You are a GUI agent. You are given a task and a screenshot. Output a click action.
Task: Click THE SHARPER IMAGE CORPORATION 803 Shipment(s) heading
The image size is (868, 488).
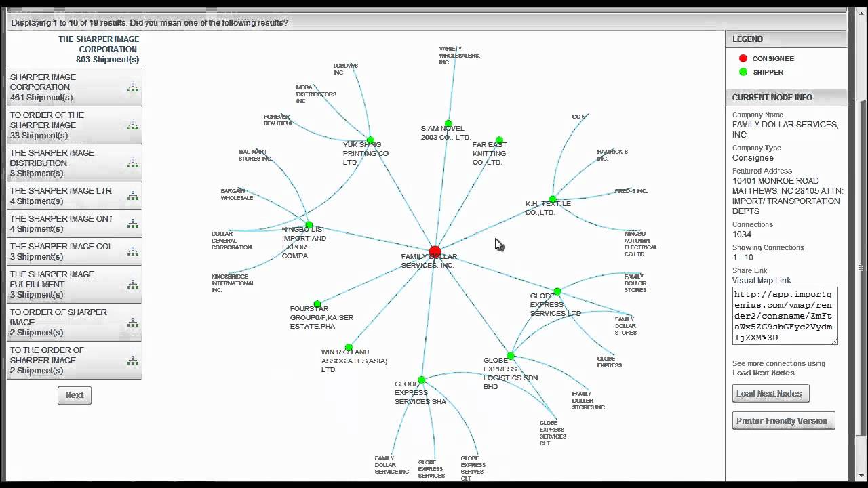(x=98, y=49)
